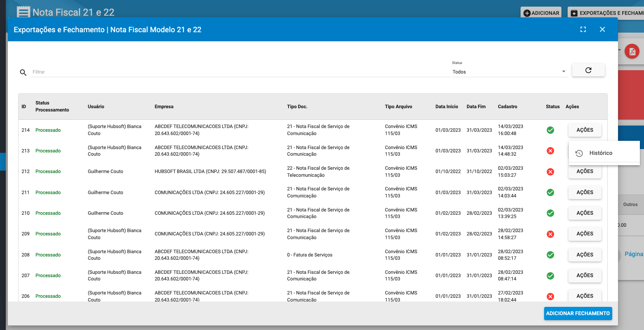Click HUBSOFT BRASIL LTDA company cell

(x=210, y=171)
